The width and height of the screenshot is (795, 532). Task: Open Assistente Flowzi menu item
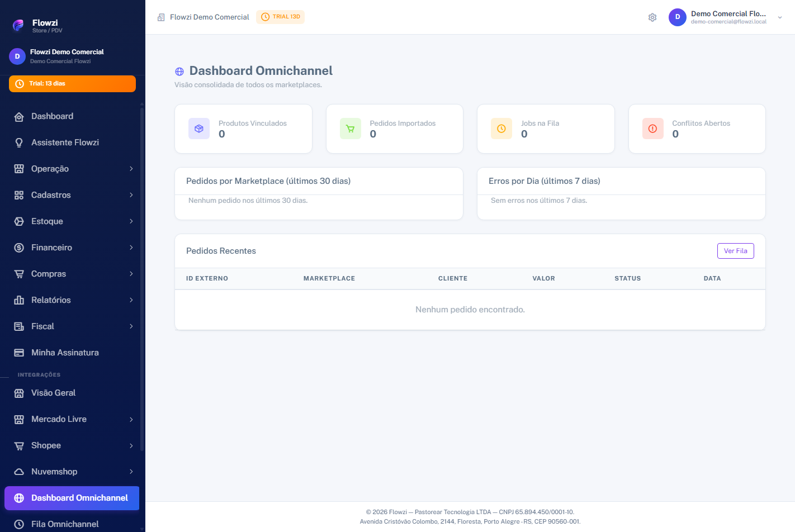pyautogui.click(x=72, y=142)
